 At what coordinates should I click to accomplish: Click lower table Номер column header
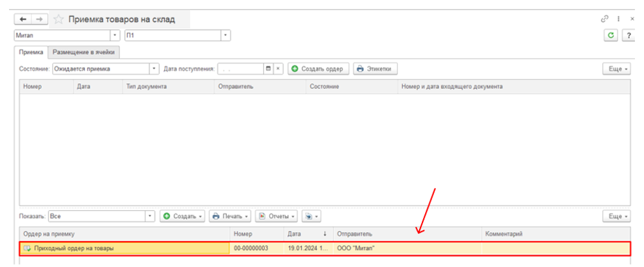pos(257,233)
